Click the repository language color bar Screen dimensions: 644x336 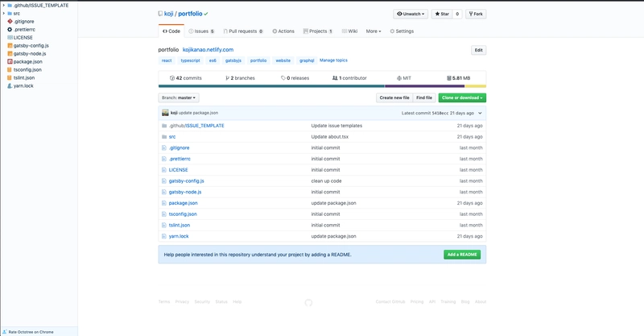(322, 85)
